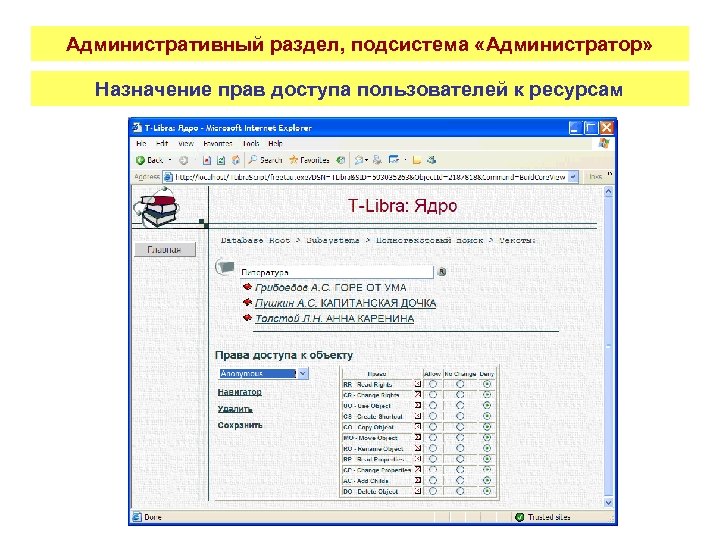Image resolution: width=720 pixels, height=540 pixels.
Task: Click the Edit page toolbar icon
Action: pyautogui.click(x=394, y=160)
